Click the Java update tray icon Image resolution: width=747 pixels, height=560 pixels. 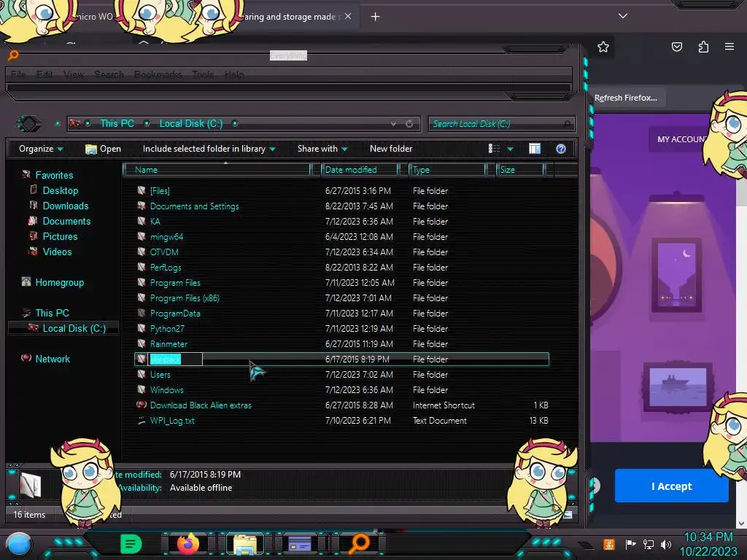(x=609, y=544)
